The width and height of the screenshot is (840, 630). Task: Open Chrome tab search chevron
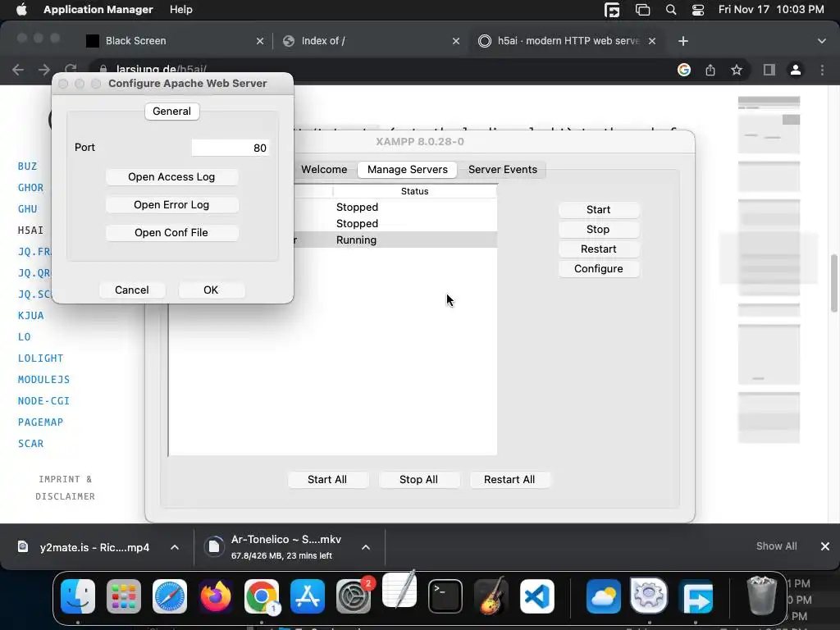pyautogui.click(x=822, y=41)
